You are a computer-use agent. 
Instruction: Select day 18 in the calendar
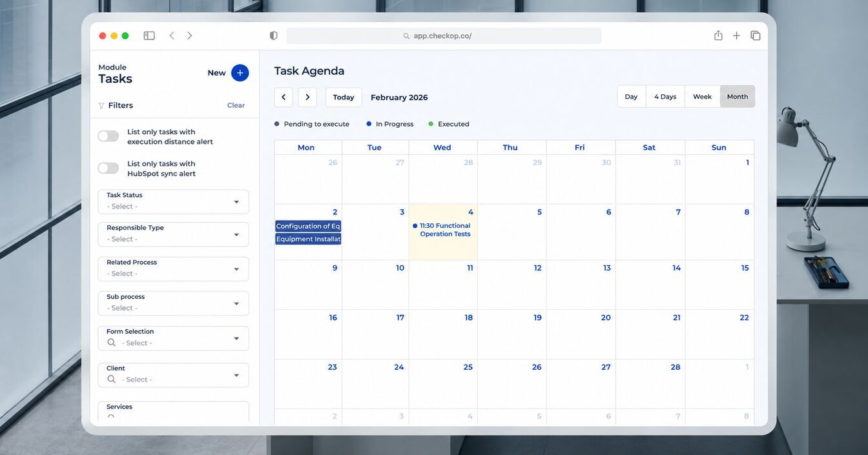click(x=469, y=318)
